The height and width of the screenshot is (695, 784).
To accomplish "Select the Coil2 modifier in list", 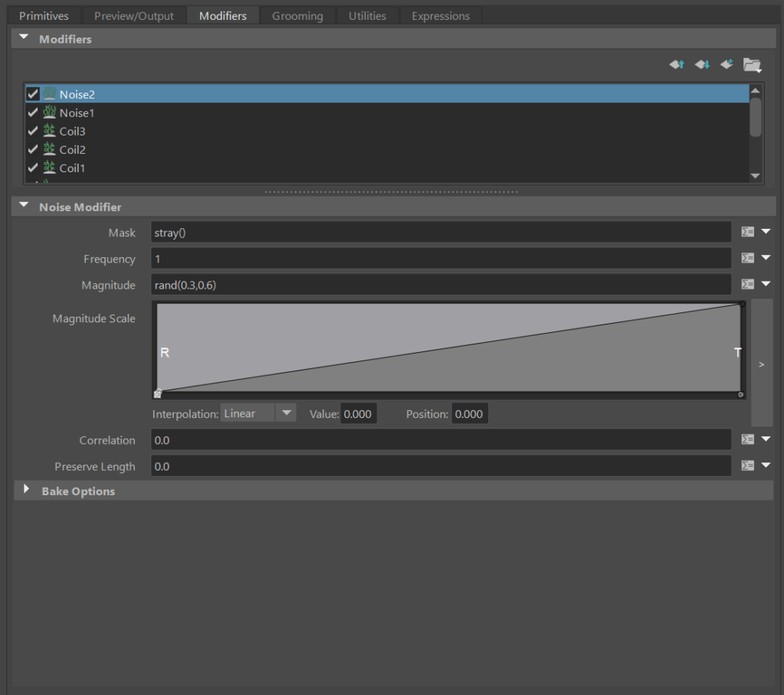I will click(x=73, y=149).
